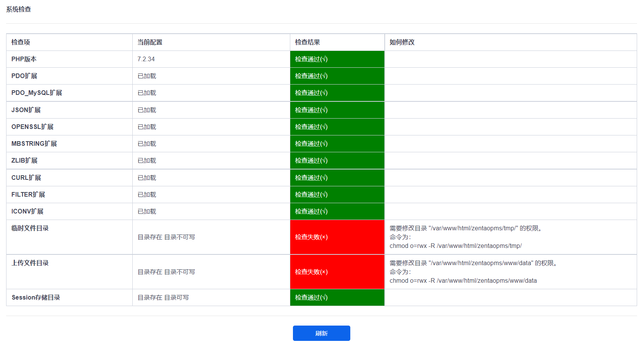Select the PDO扩展 row label
This screenshot has height=347, width=644.
coord(24,76)
